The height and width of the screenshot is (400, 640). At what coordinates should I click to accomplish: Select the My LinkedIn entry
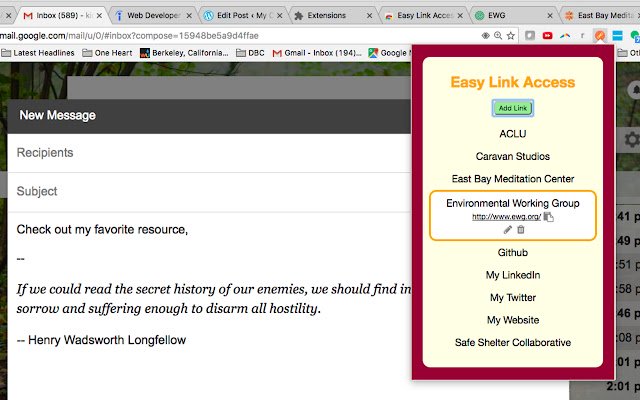tap(513, 275)
